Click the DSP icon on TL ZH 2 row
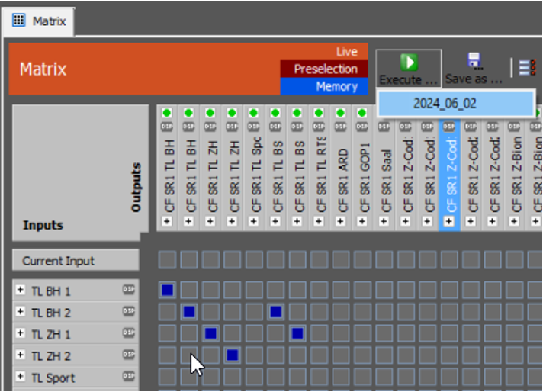The height and width of the screenshot is (392, 543). pos(128,355)
